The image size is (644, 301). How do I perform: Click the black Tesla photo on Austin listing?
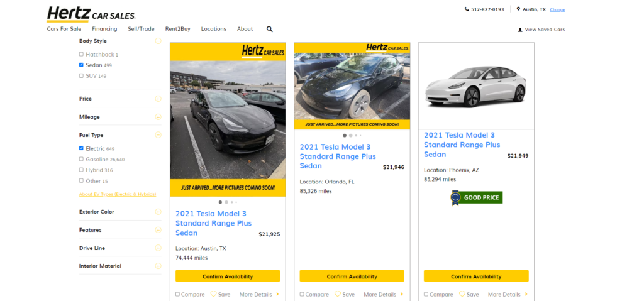coord(228,120)
